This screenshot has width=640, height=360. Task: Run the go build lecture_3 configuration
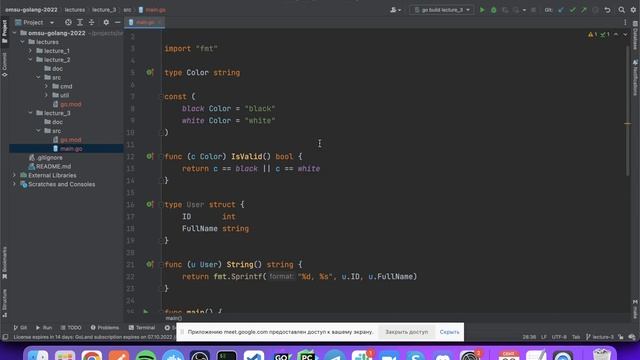pyautogui.click(x=482, y=10)
